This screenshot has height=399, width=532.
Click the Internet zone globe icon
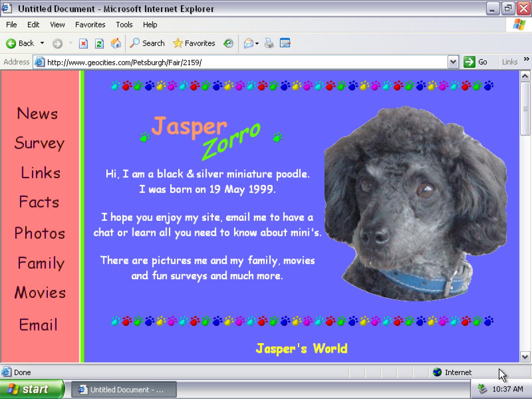coord(437,372)
